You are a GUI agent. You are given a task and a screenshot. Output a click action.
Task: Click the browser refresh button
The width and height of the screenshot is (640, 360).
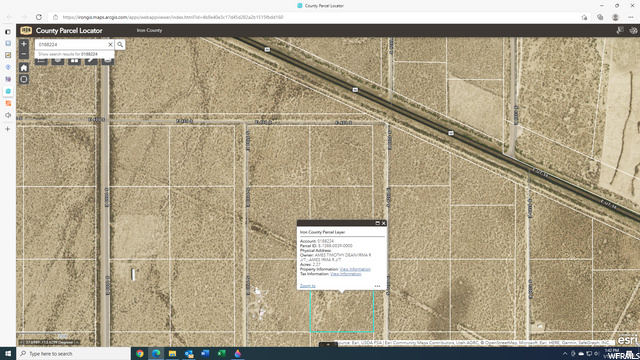[39, 17]
